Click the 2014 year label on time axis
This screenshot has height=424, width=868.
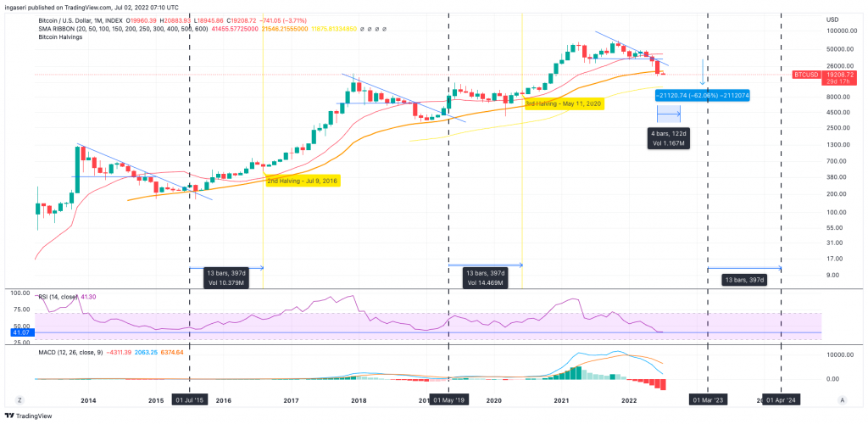88,399
